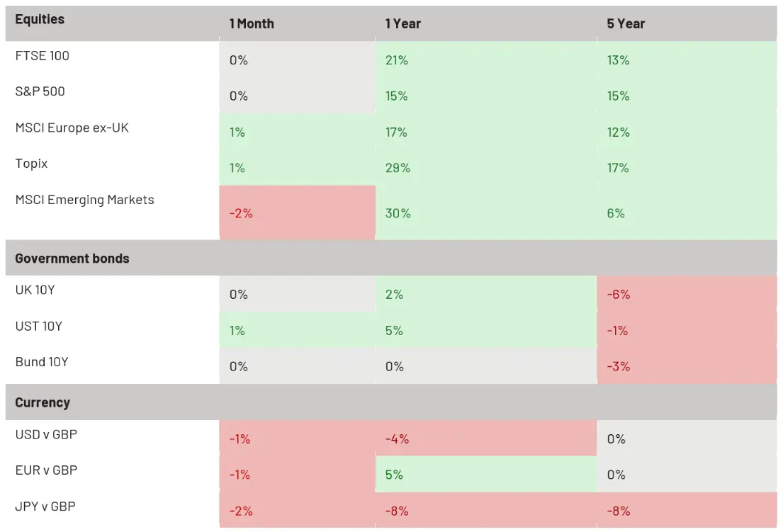The height and width of the screenshot is (532, 783).
Task: Select the Topix 1 Year value
Action: (397, 168)
